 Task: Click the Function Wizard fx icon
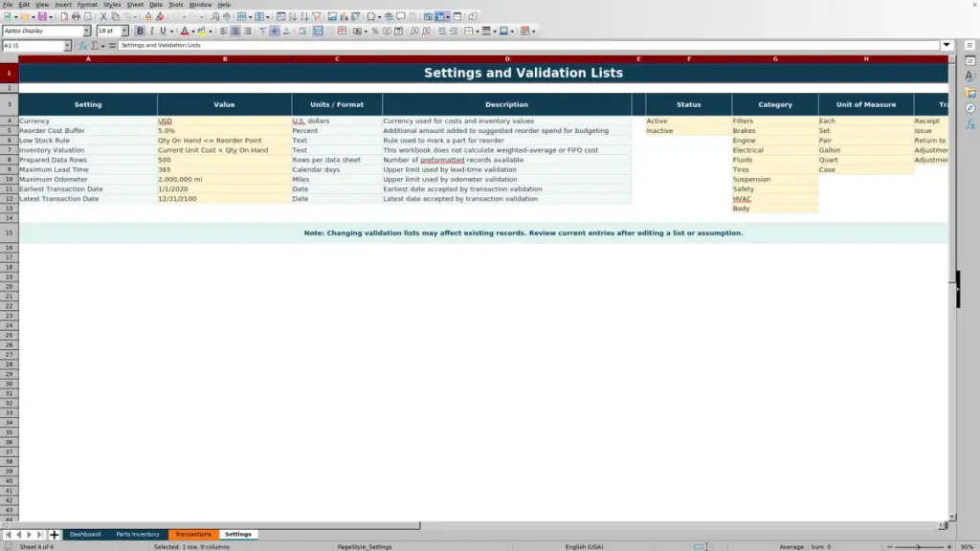(83, 45)
